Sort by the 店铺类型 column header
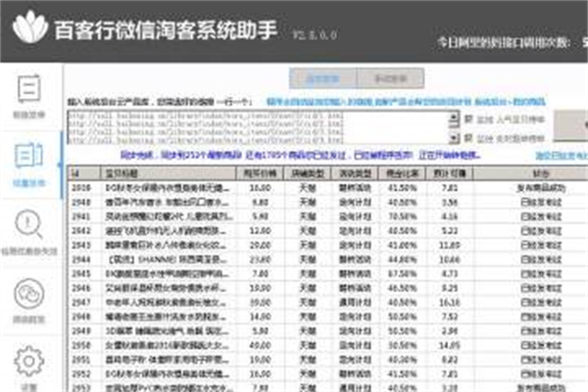 pos(308,173)
